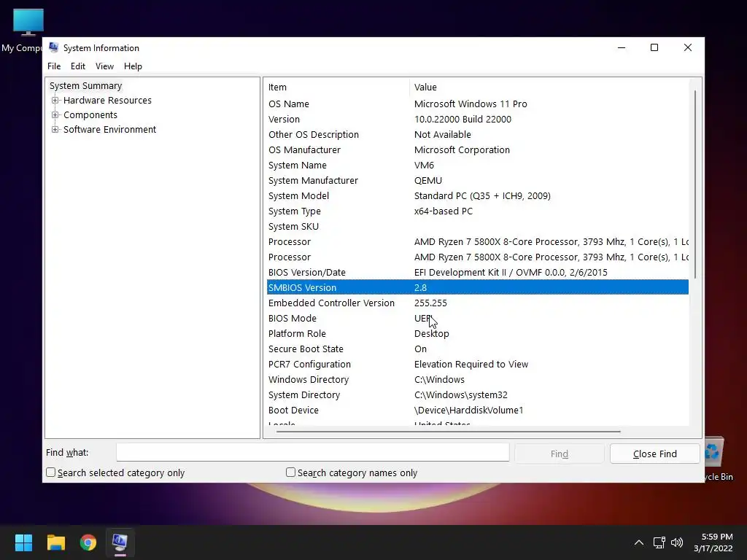
Task: Open the Help menu
Action: (x=133, y=66)
